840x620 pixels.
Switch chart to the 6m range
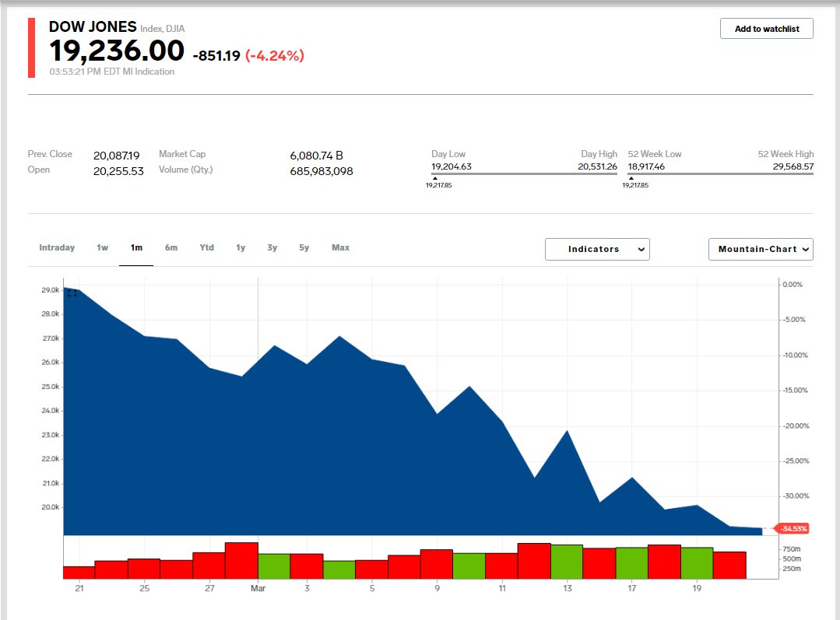tap(171, 247)
